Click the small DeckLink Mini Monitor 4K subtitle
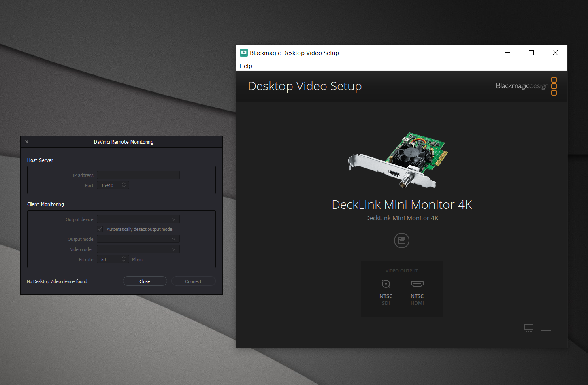The image size is (588, 385). coord(402,218)
